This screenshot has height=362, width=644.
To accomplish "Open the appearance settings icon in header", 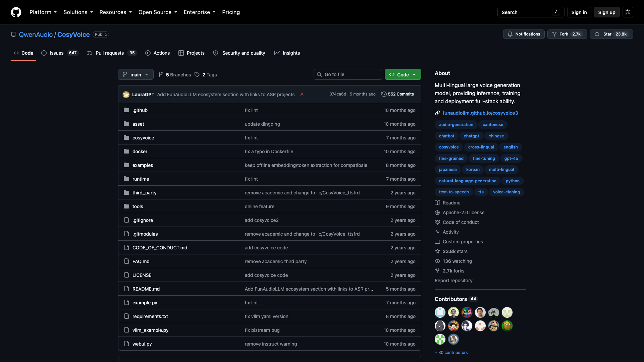I will (x=628, y=12).
